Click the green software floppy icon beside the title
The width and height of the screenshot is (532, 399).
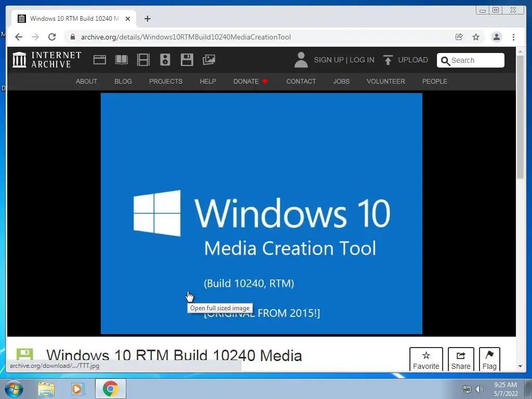[24, 354]
